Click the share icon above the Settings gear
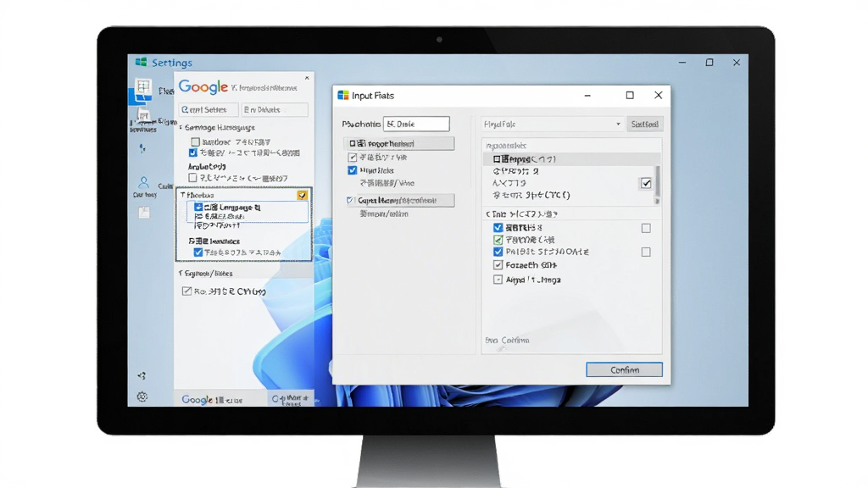868x488 pixels. 142,375
